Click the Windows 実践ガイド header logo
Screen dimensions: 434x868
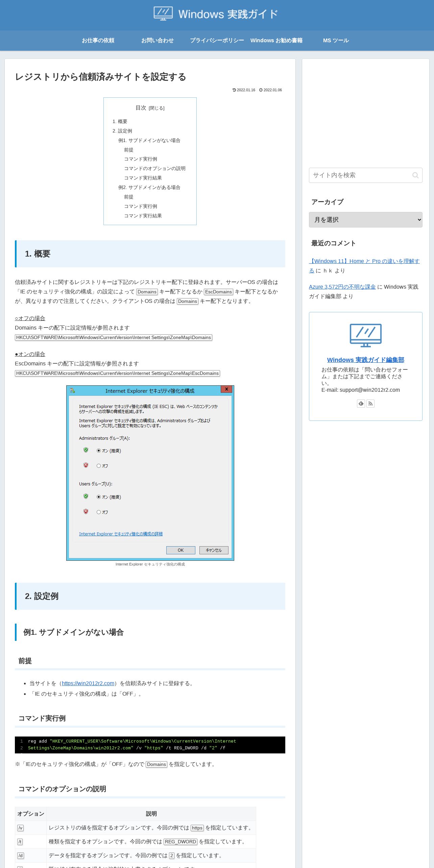coord(216,14)
